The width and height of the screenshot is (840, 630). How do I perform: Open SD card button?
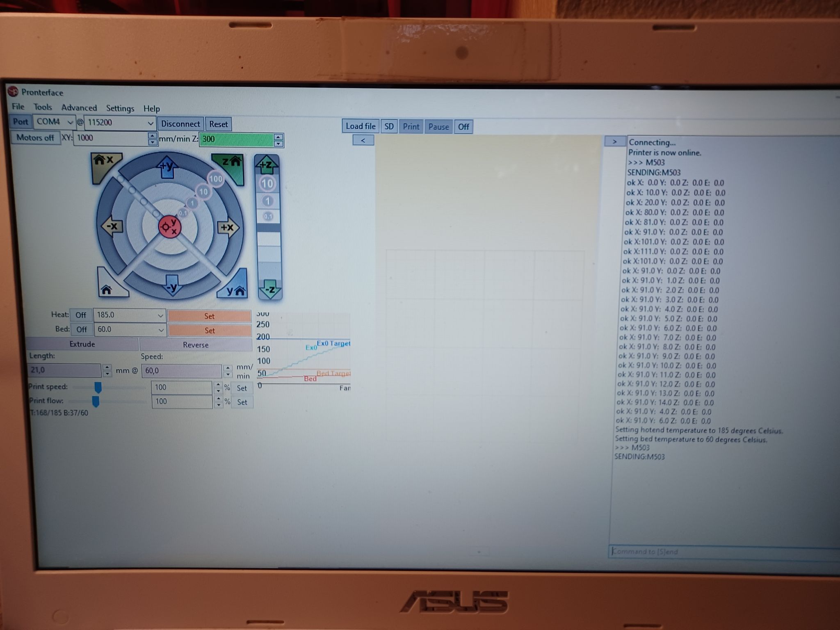coord(389,126)
